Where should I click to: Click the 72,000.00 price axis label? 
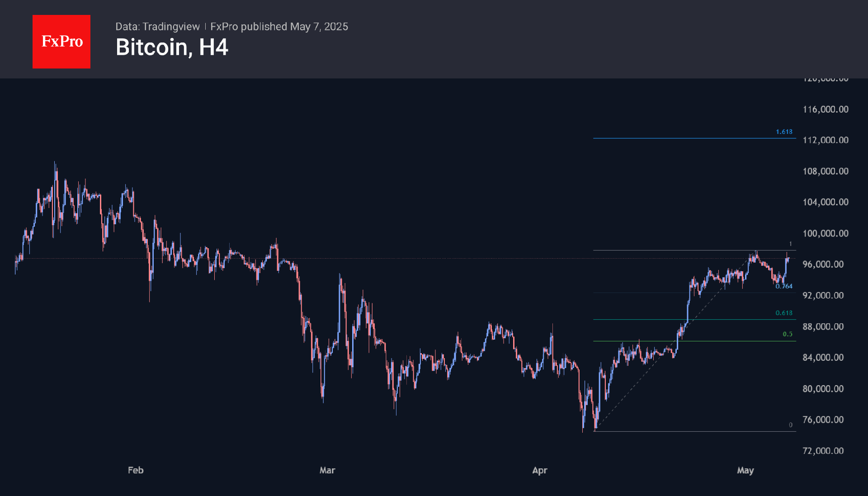(x=823, y=451)
